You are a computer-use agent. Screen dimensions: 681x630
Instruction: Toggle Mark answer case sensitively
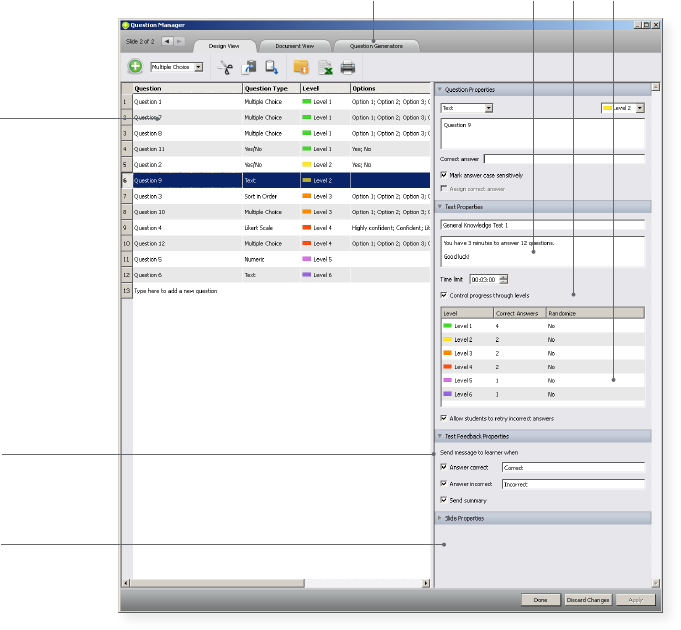coord(443,175)
